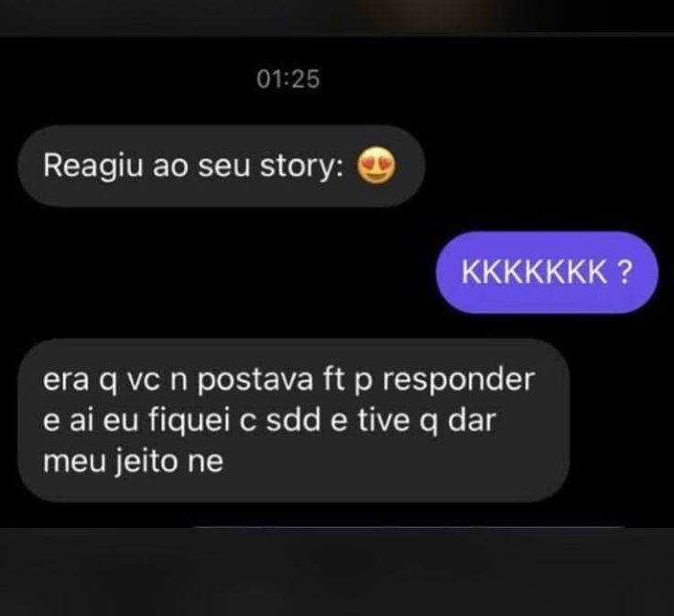
Task: Tap the partially visible purple bubble at bottom
Action: coord(408,526)
